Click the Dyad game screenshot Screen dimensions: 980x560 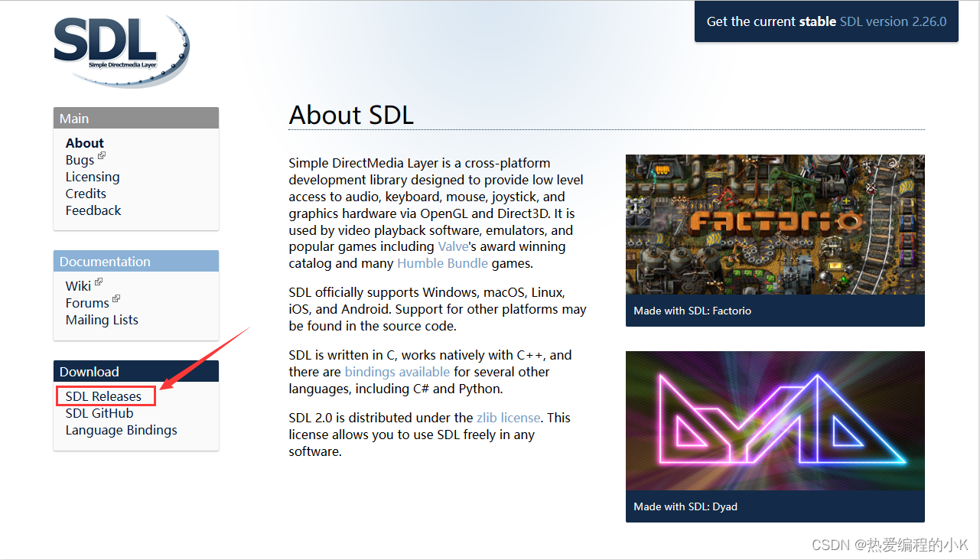[x=775, y=421]
